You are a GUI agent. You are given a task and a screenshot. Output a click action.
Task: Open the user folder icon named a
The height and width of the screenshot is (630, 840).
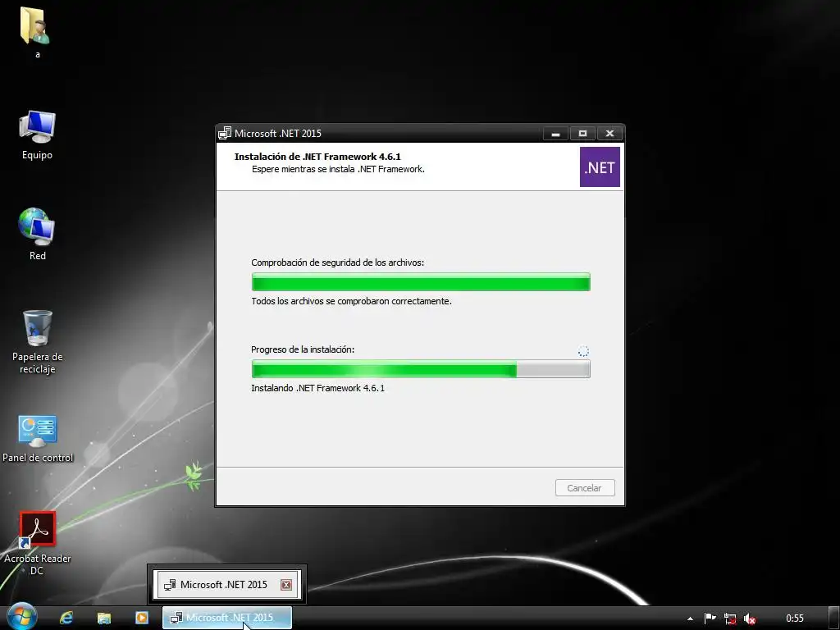36,32
